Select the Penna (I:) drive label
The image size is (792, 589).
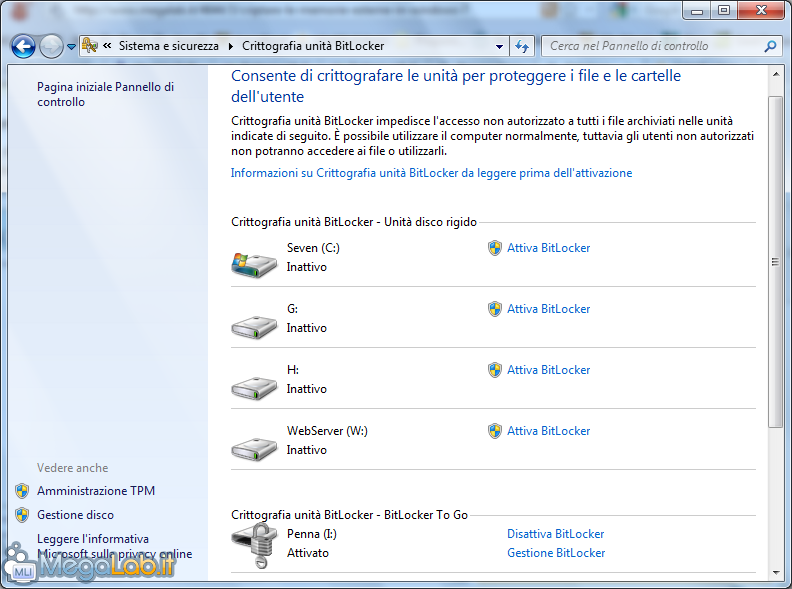click(x=312, y=534)
